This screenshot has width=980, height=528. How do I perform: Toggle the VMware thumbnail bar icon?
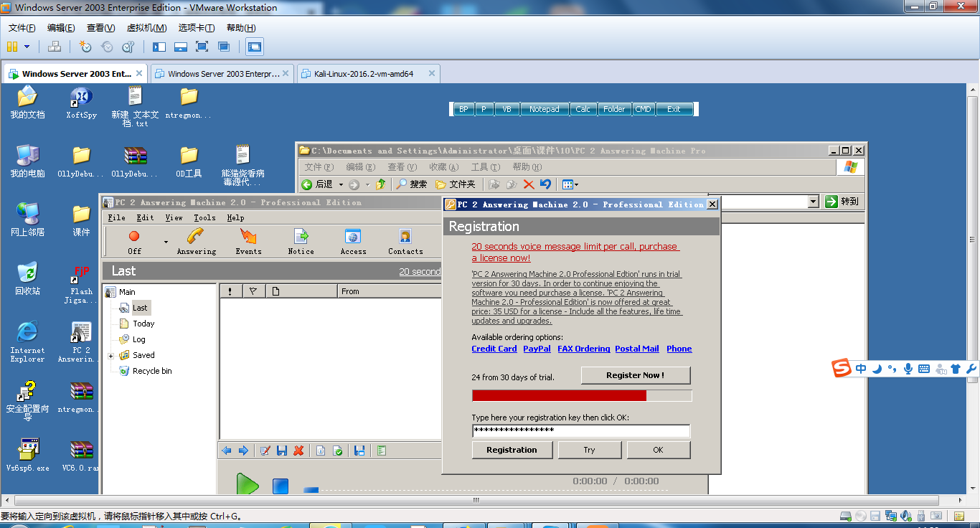(x=181, y=47)
